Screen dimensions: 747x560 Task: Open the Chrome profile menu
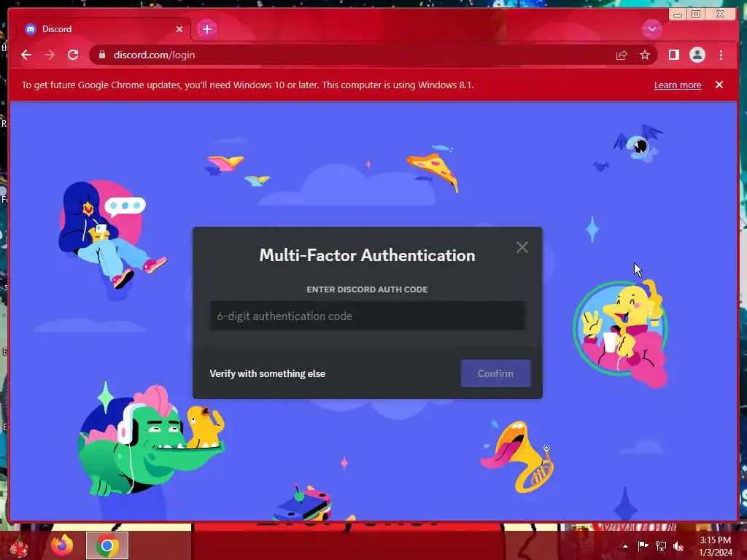pos(697,55)
